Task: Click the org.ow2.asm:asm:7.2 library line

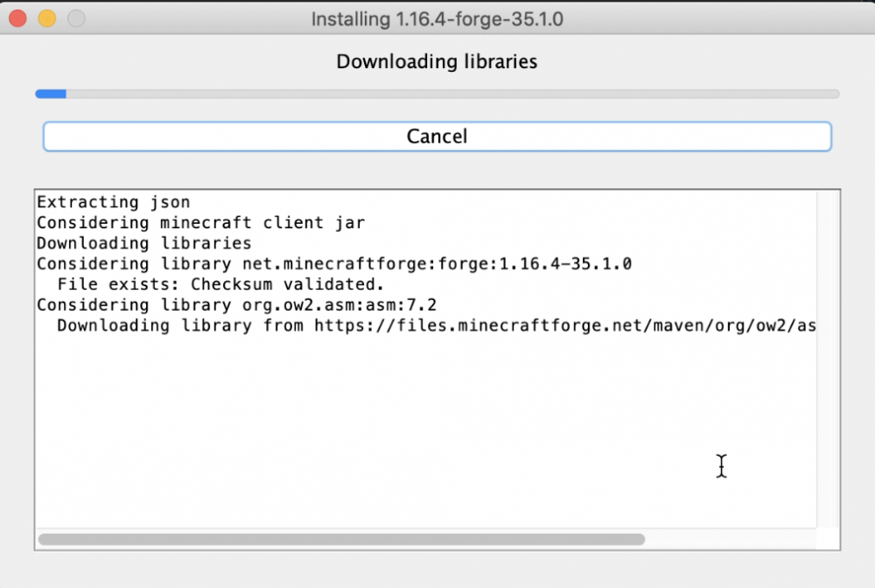Action: tap(236, 305)
